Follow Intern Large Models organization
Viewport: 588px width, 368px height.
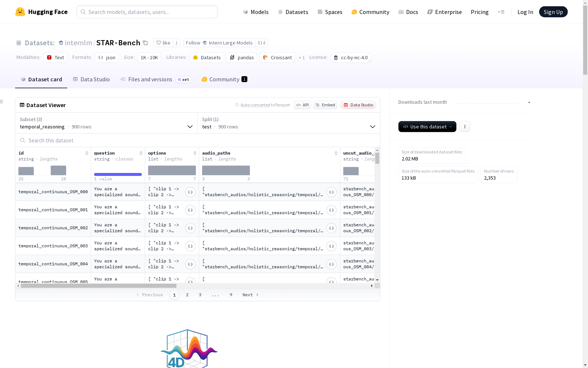219,43
